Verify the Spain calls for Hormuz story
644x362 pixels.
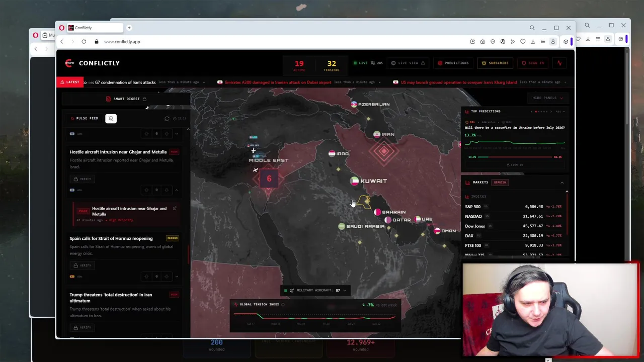pos(82,265)
